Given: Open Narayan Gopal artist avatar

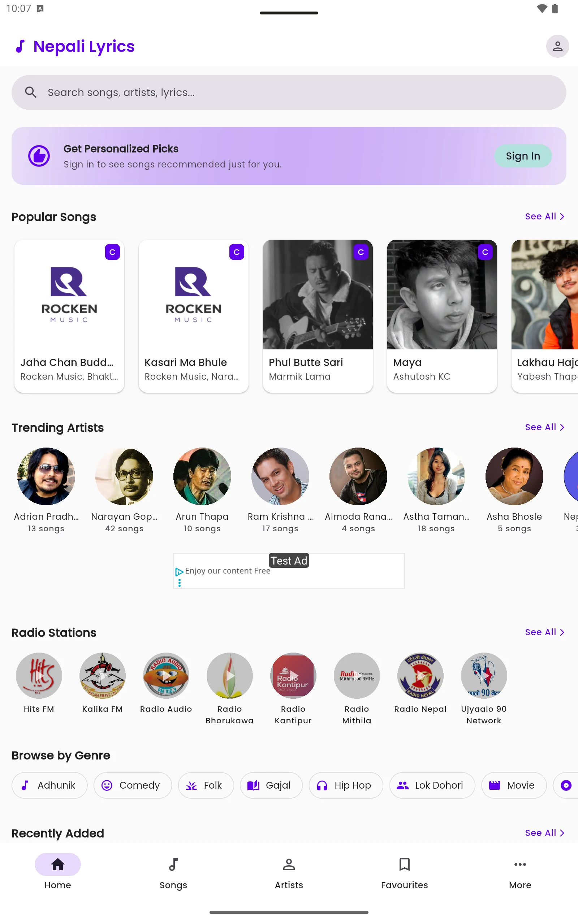Looking at the screenshot, I should [124, 476].
